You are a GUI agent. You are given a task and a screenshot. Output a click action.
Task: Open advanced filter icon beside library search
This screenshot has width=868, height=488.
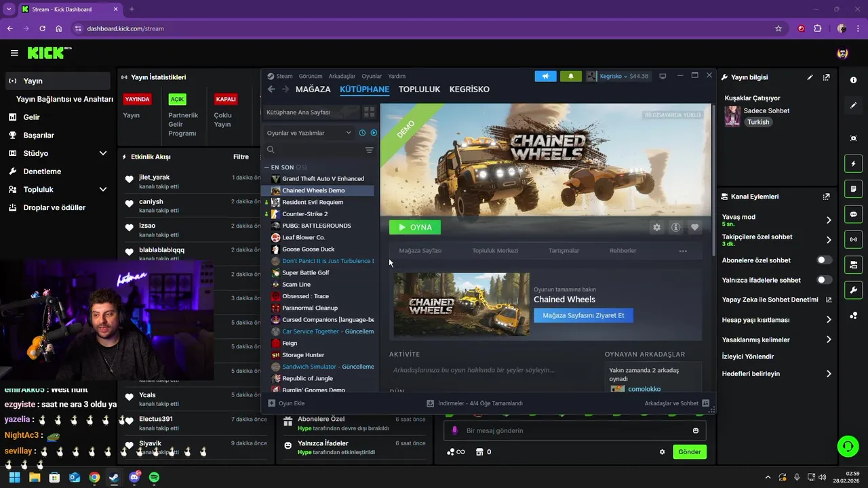[369, 150]
